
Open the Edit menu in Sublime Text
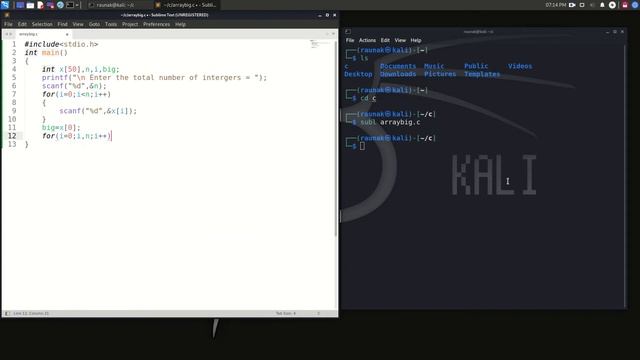coord(22,24)
